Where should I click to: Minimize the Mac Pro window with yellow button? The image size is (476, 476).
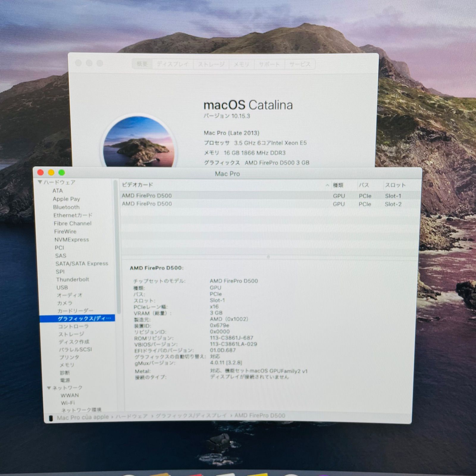(x=51, y=173)
